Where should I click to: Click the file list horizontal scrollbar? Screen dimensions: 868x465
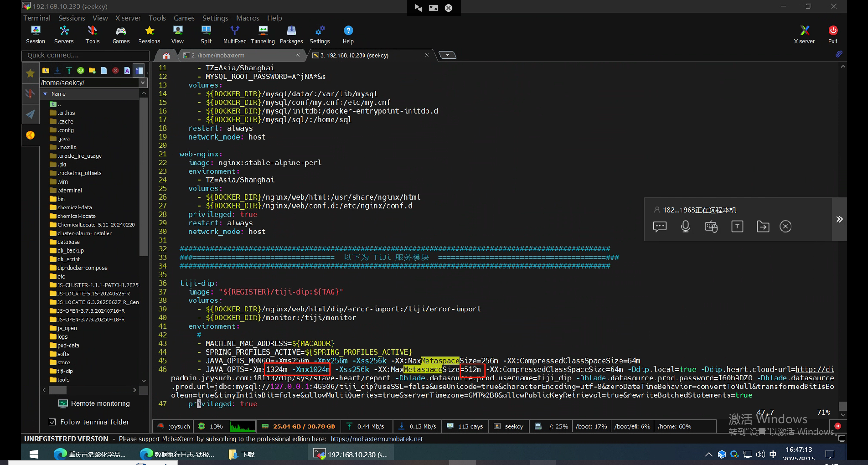tap(58, 390)
